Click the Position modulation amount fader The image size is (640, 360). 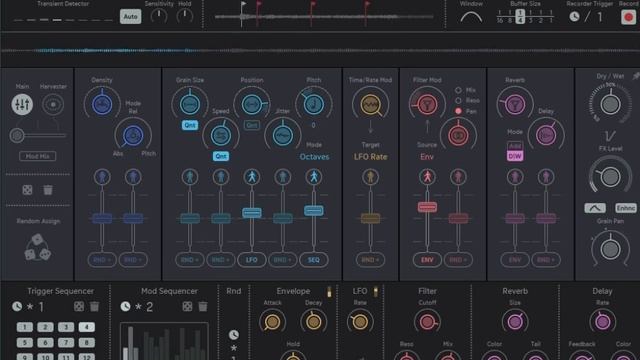[252, 213]
